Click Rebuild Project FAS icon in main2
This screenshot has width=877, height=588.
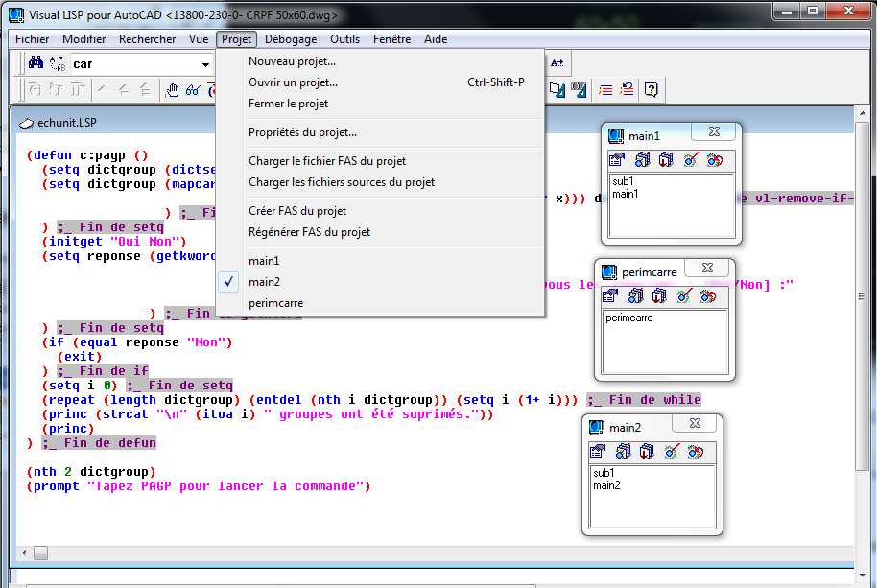(x=696, y=451)
